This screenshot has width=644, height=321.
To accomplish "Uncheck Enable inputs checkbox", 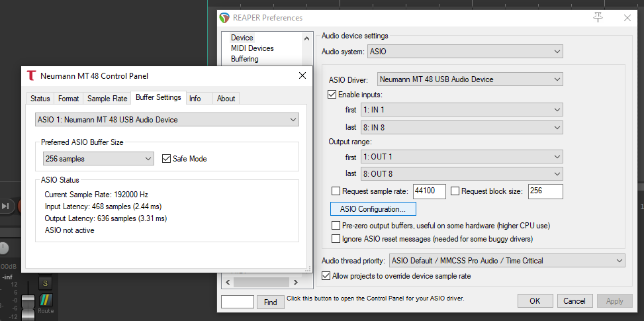I will tap(332, 95).
